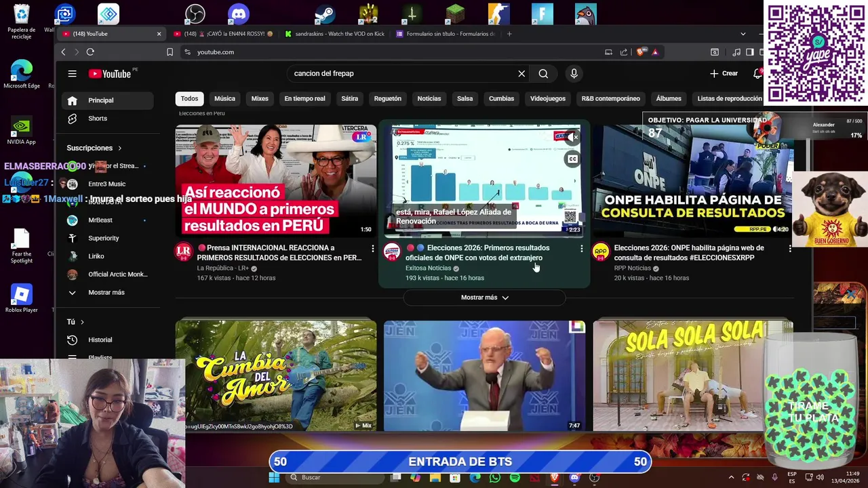This screenshot has height=488, width=868.
Task: Open Entre3 Music subscription channel
Action: pos(107,184)
